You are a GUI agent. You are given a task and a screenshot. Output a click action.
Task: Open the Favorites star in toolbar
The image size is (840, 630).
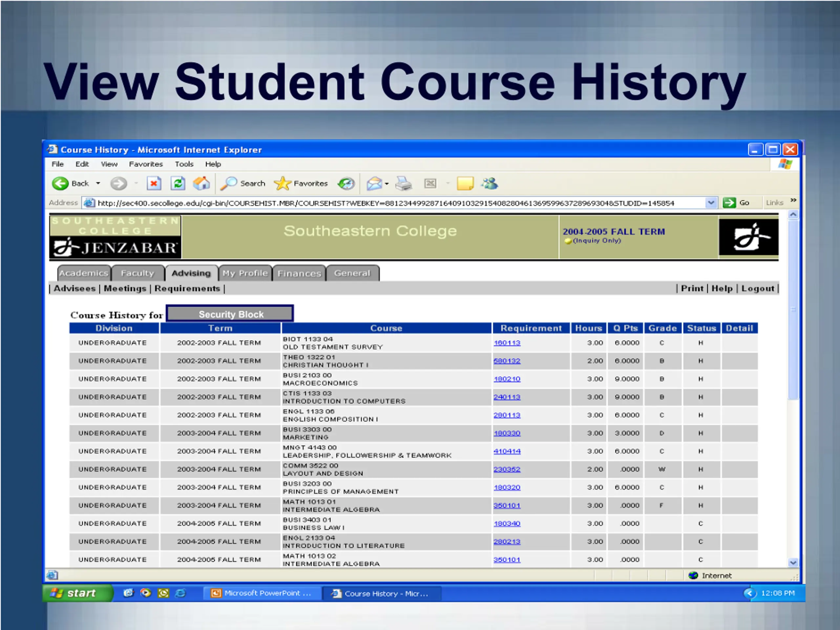click(x=282, y=184)
